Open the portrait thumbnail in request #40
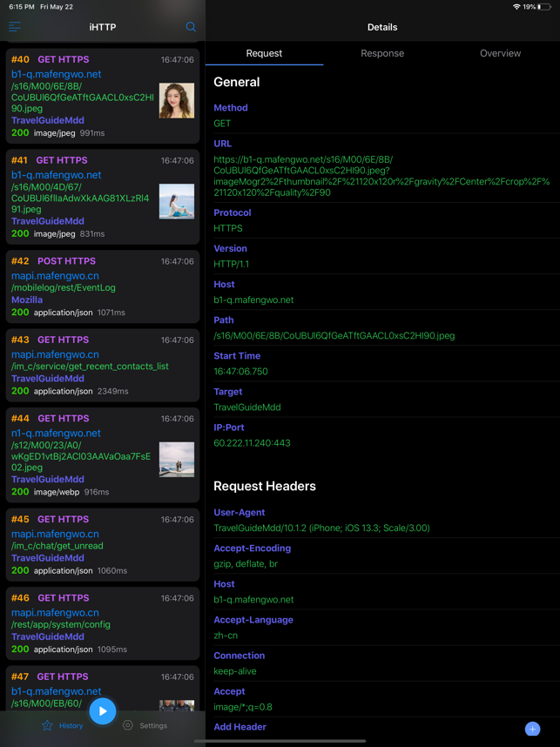560x747 pixels. coord(177,101)
